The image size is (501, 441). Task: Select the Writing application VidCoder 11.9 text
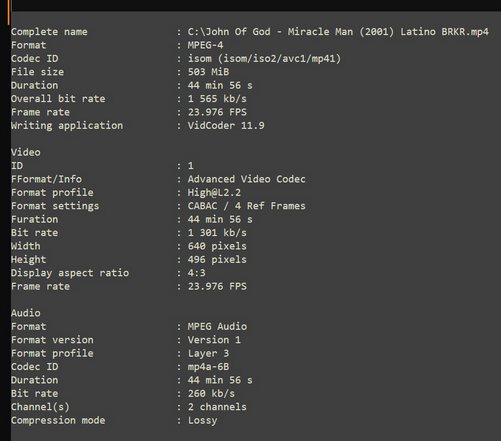[x=226, y=126]
